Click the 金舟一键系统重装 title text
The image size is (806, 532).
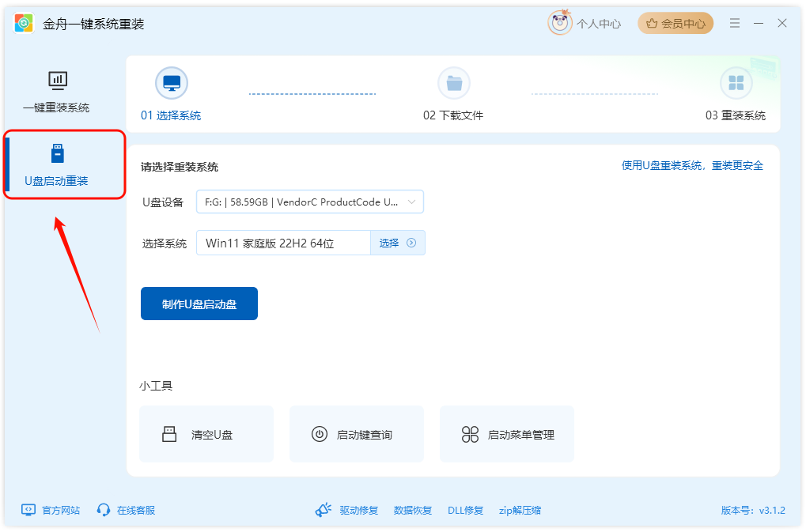(x=93, y=25)
